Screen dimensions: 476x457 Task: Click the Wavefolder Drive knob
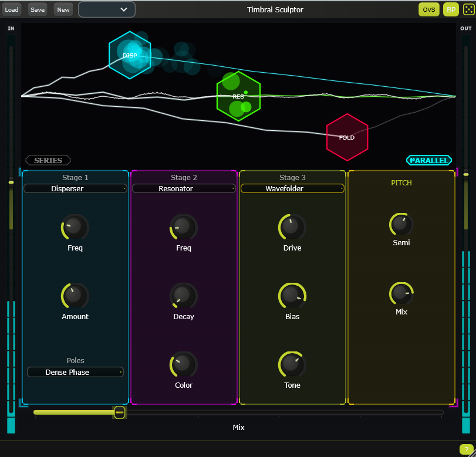pos(292,227)
